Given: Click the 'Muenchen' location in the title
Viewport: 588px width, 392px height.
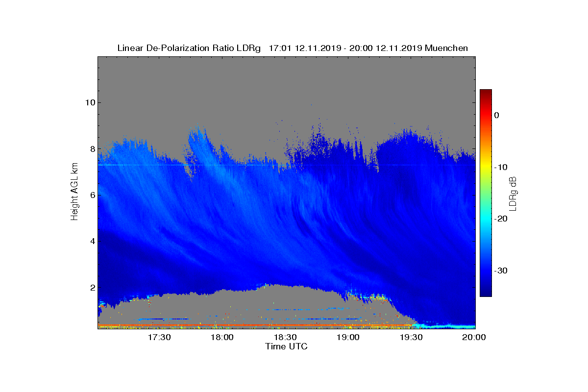Looking at the screenshot, I should coord(446,48).
